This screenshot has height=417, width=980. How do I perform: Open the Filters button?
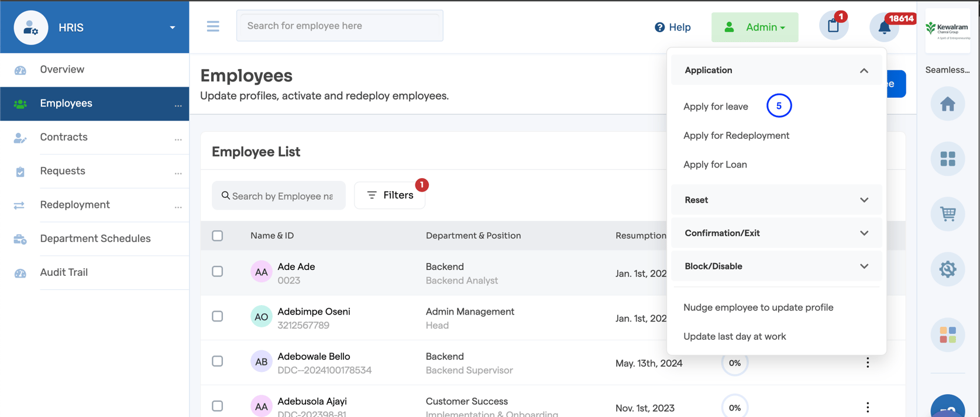click(390, 195)
